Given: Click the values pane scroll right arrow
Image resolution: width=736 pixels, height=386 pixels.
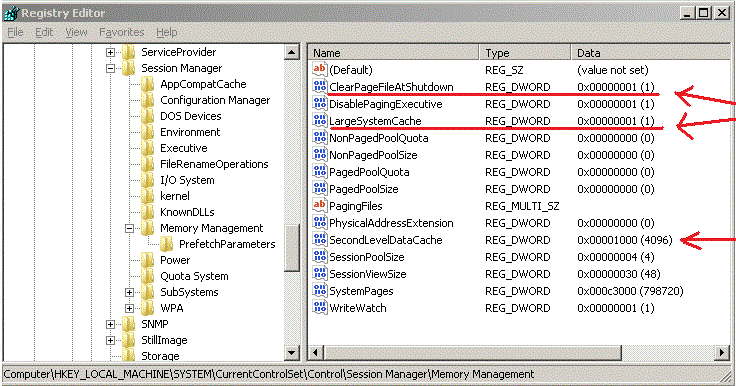Looking at the screenshot, I should (722, 352).
